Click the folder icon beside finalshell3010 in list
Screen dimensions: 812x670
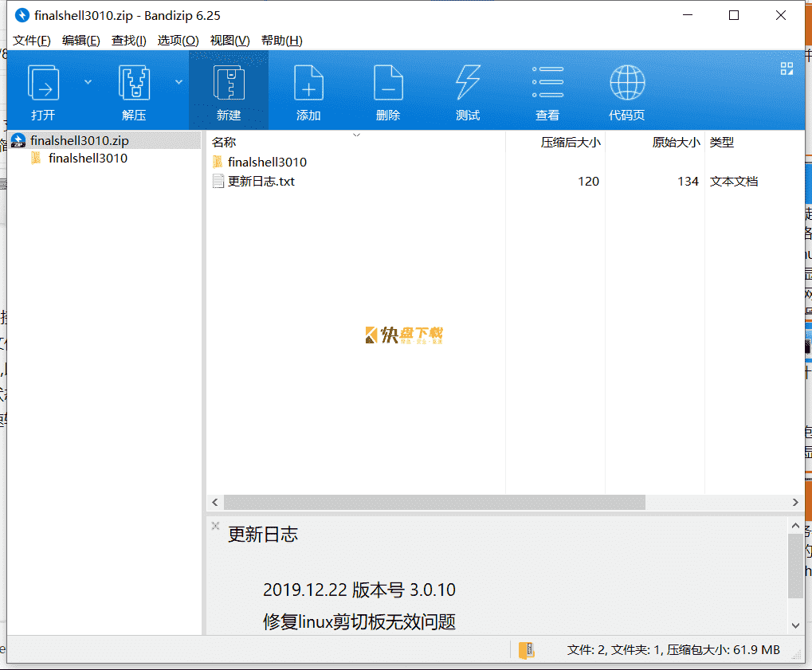[218, 162]
